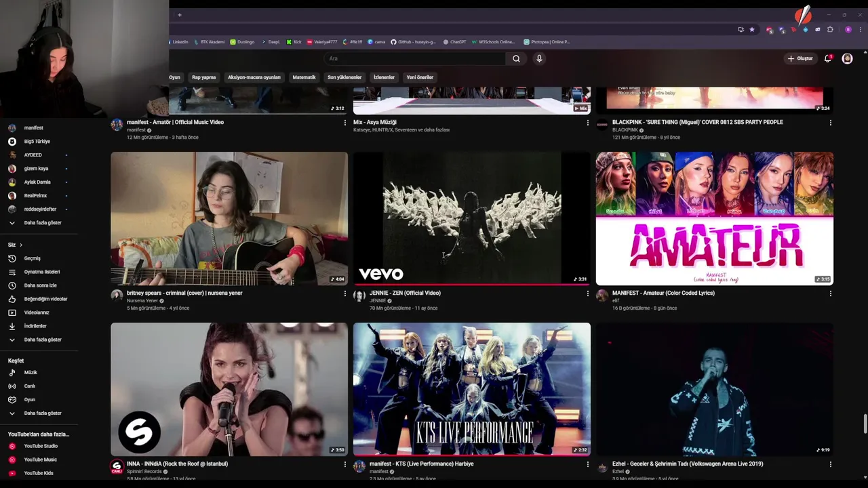
Task: Open britney spears criminal cover title
Action: pos(184,293)
